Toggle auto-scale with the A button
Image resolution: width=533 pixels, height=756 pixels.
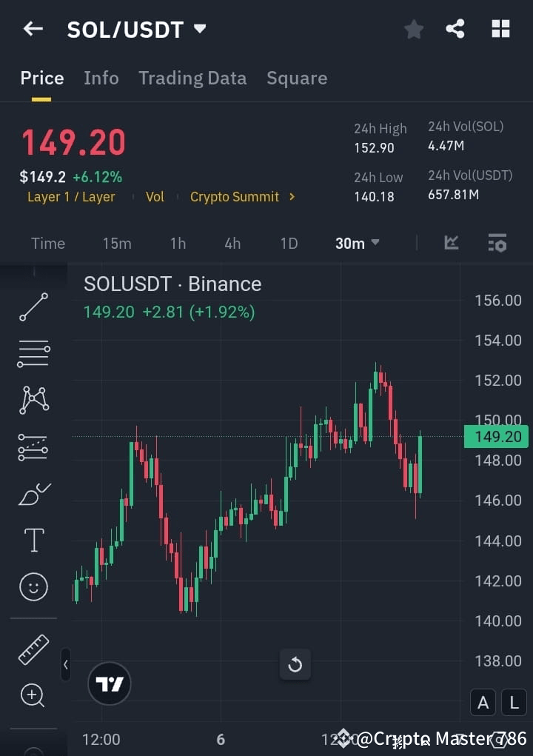pos(483,702)
